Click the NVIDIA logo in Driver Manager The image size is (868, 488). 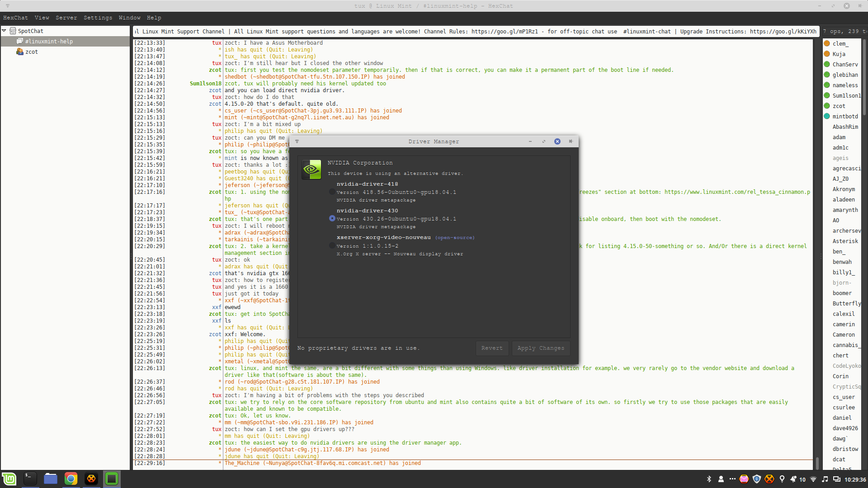click(311, 169)
